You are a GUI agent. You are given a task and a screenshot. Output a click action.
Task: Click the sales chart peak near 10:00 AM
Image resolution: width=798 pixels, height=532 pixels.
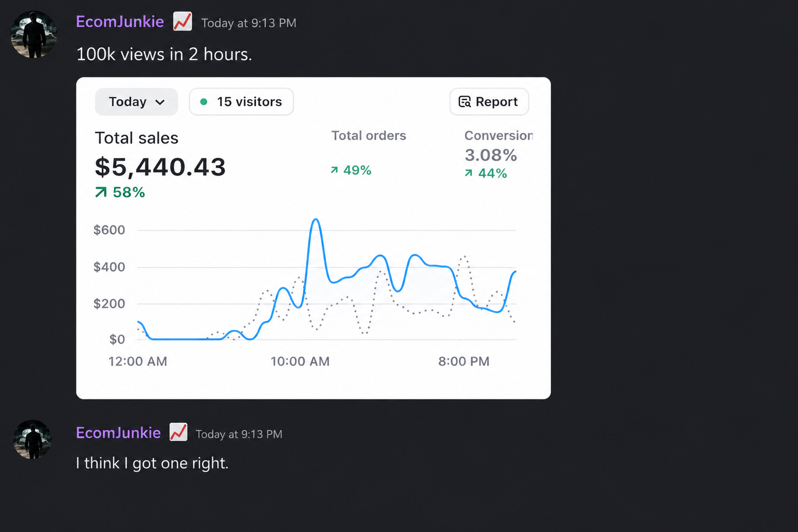[315, 220]
